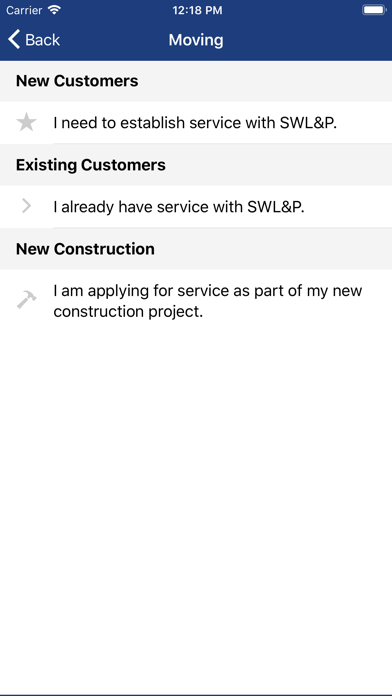392x696 pixels.
Task: Tap the SWL&P text in existing customer row
Action: coord(276,207)
